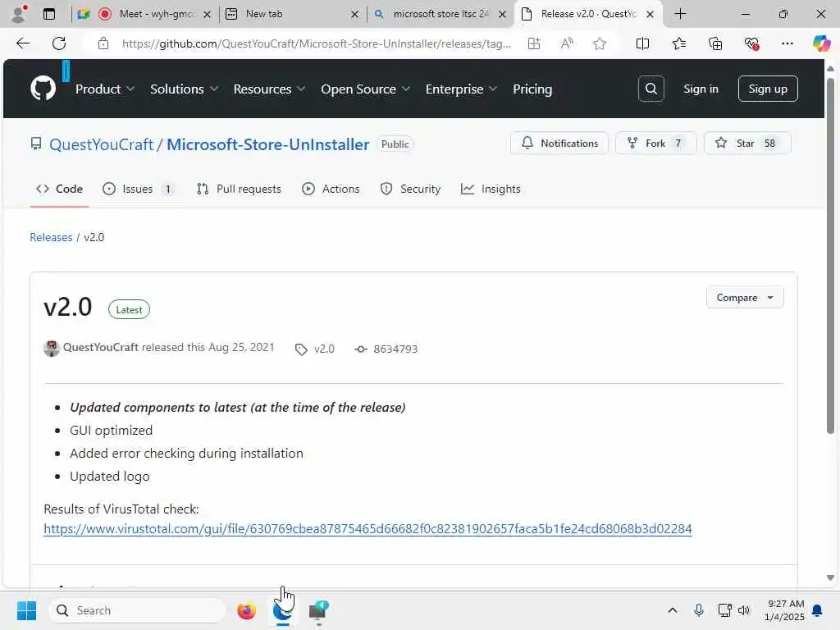Open volume control in tray
Viewport: 840px width, 630px height.
744,610
